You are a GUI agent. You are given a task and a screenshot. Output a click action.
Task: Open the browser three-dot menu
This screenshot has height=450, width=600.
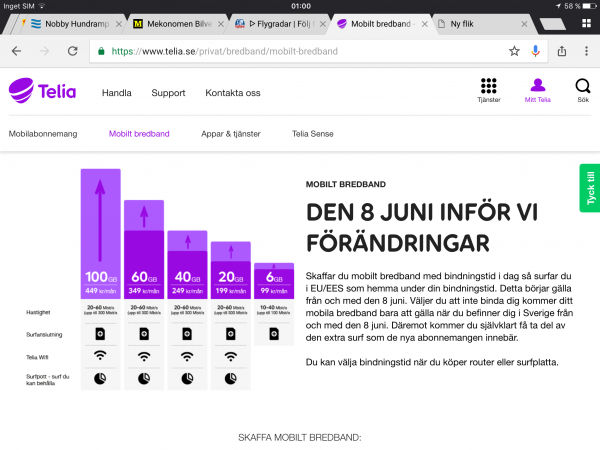click(x=586, y=50)
